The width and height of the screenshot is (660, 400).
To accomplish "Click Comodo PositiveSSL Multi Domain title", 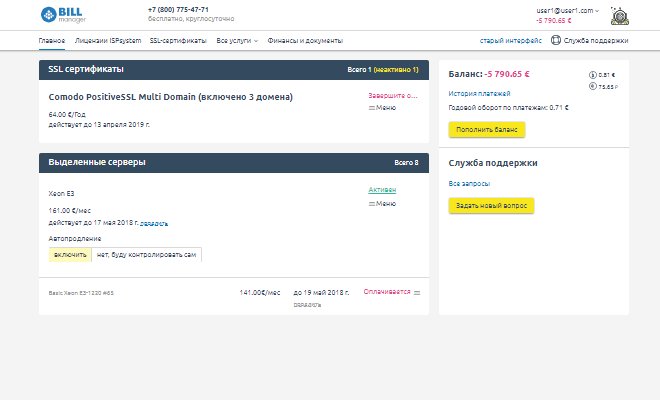I will point(170,97).
